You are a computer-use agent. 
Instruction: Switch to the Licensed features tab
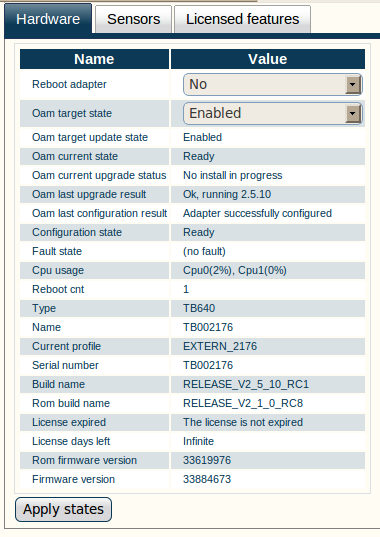pos(242,19)
